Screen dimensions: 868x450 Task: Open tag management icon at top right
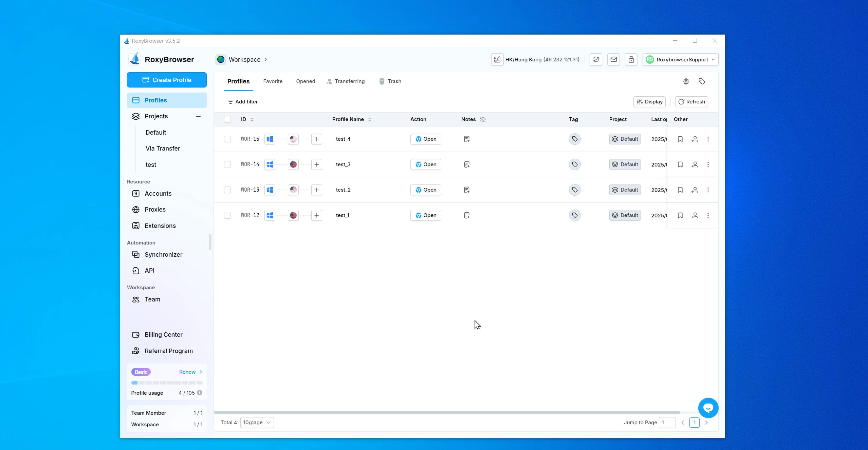(702, 81)
